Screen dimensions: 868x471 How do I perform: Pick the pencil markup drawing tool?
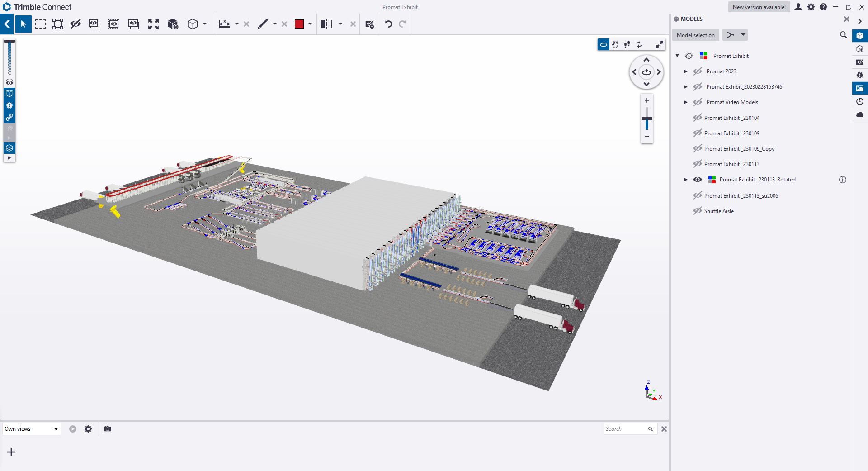pos(263,24)
